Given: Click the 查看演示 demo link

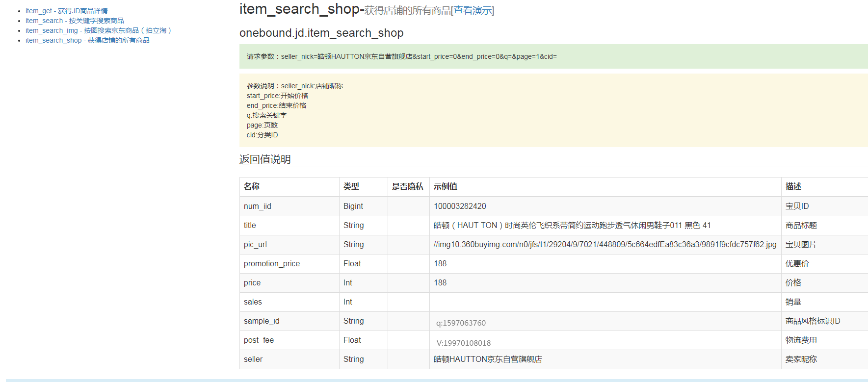Looking at the screenshot, I should pyautogui.click(x=473, y=11).
